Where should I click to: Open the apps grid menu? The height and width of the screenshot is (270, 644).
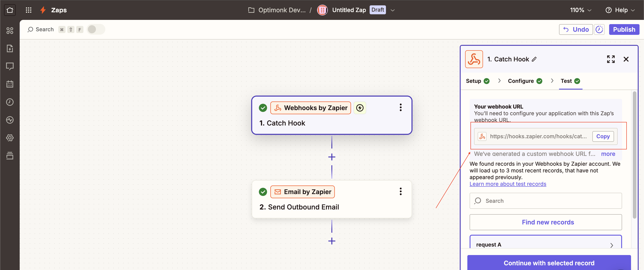28,10
